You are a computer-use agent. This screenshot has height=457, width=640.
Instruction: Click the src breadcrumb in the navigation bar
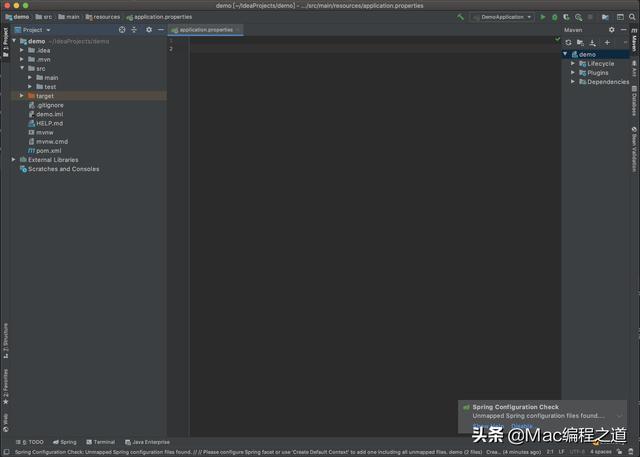coord(44,17)
